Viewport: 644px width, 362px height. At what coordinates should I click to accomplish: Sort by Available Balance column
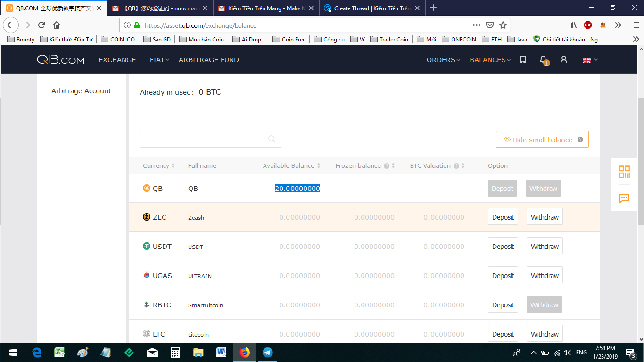pos(292,166)
